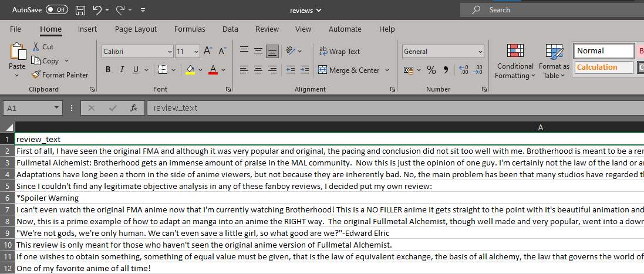Image resolution: width=644 pixels, height=274 pixels.
Task: Toggle Bottom Align icon
Action: [x=272, y=51]
